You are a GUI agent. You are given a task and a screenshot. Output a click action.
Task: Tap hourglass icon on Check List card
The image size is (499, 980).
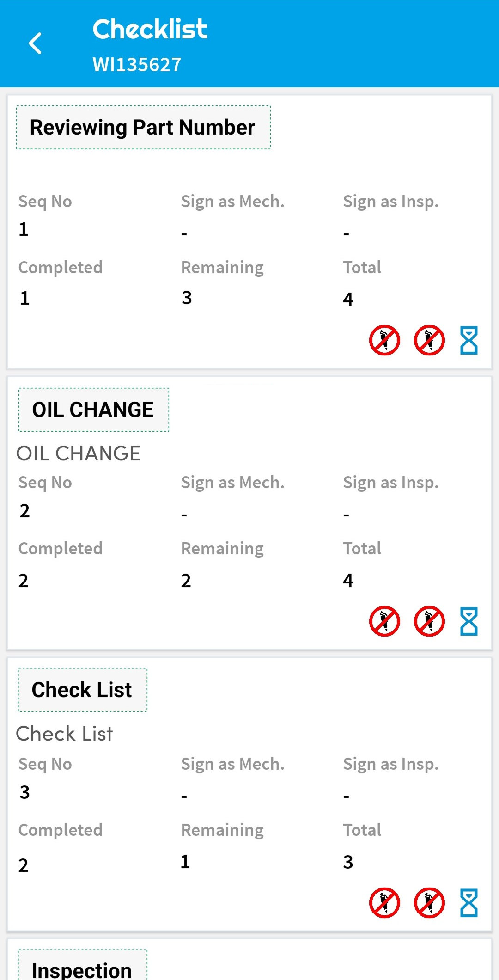tap(469, 903)
